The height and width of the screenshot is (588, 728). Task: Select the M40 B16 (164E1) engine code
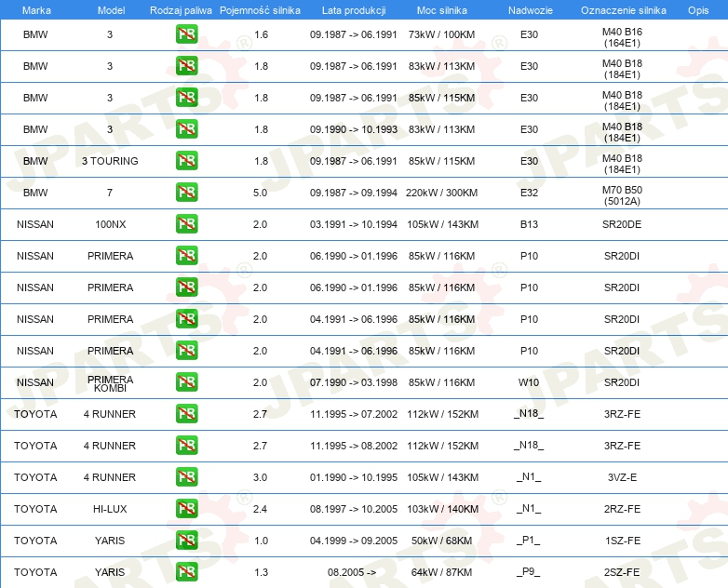tap(622, 37)
